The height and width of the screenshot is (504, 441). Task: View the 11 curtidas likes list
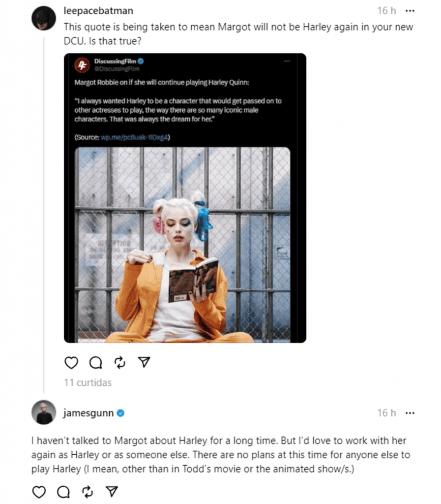[x=88, y=382]
